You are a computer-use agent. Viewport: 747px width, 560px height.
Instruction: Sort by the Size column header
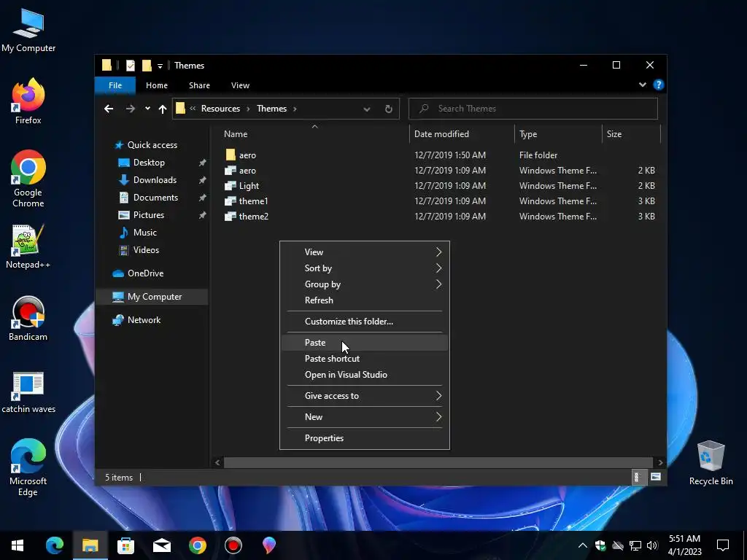pyautogui.click(x=631, y=134)
